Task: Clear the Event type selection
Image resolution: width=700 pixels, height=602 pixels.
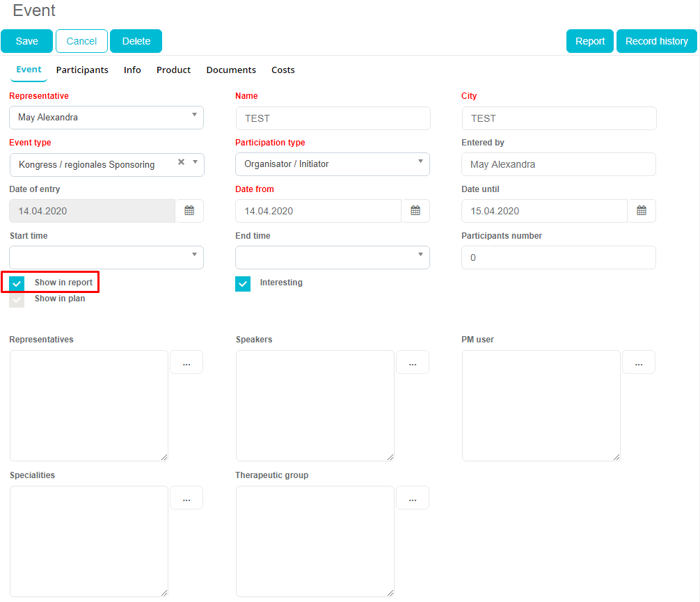Action: 181,162
